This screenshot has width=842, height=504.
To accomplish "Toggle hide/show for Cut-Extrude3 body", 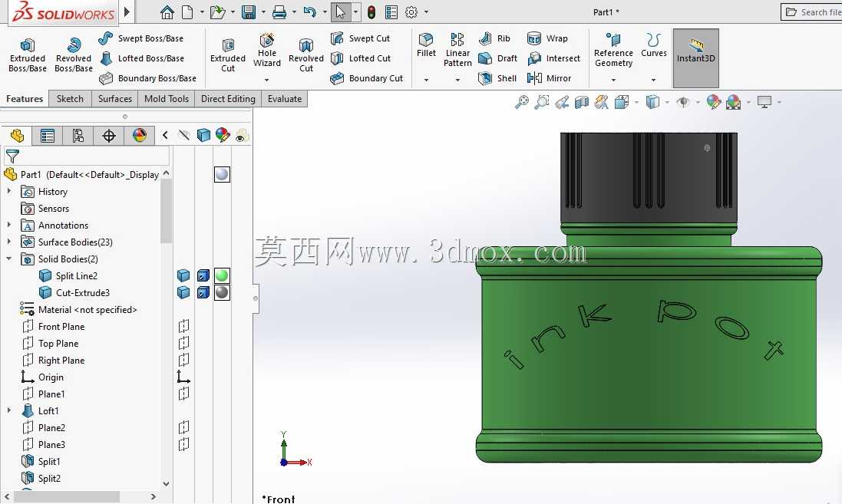I will [x=183, y=292].
